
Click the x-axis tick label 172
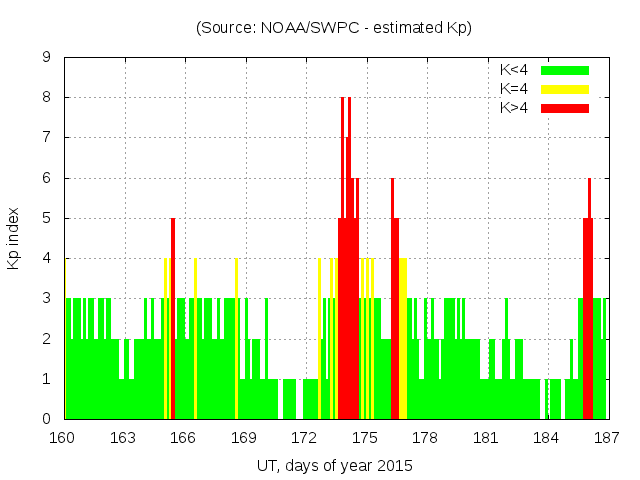coord(304,438)
